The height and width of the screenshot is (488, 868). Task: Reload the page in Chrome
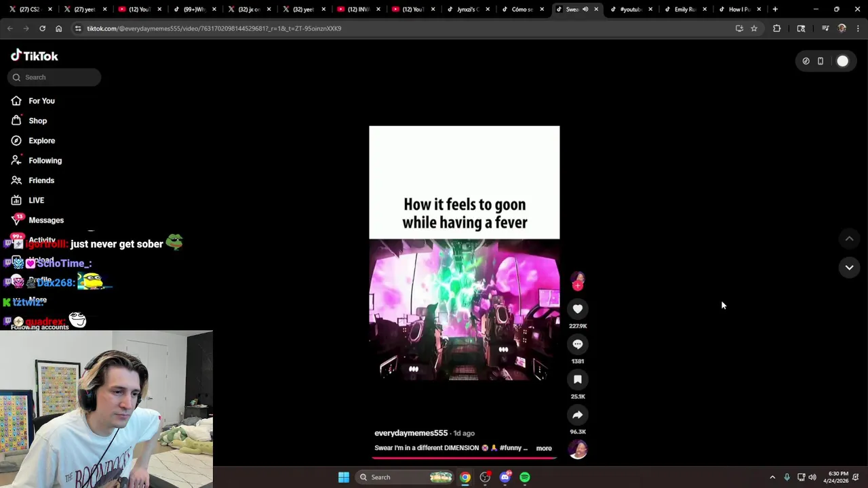pyautogui.click(x=42, y=28)
